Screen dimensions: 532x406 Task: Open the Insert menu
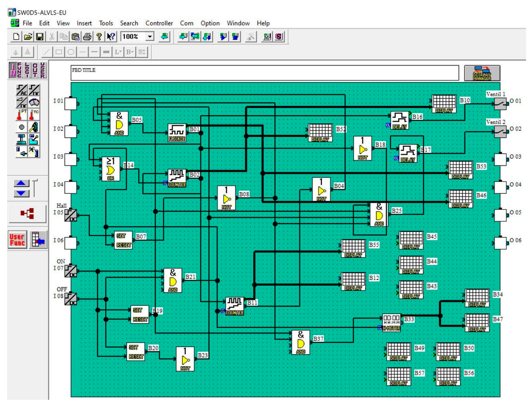[x=84, y=23]
